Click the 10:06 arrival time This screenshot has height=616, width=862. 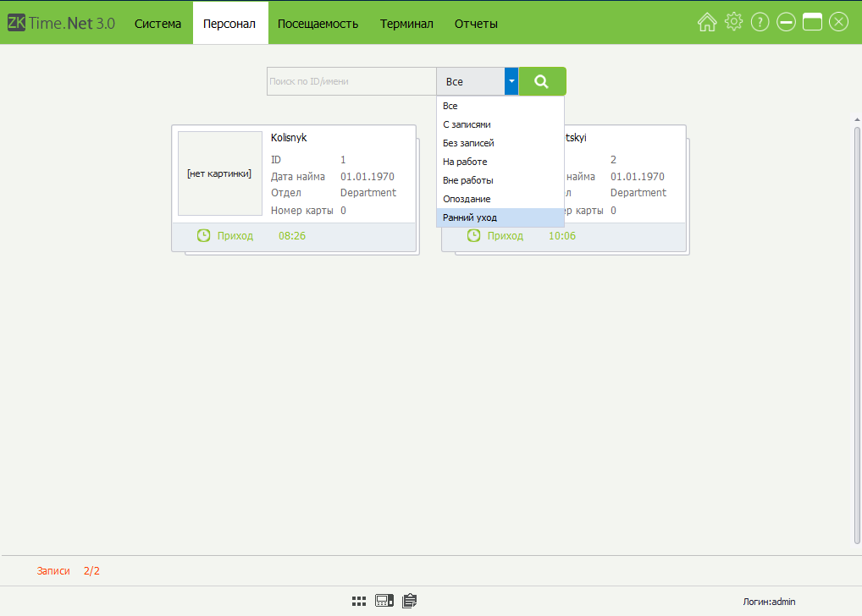tap(562, 236)
